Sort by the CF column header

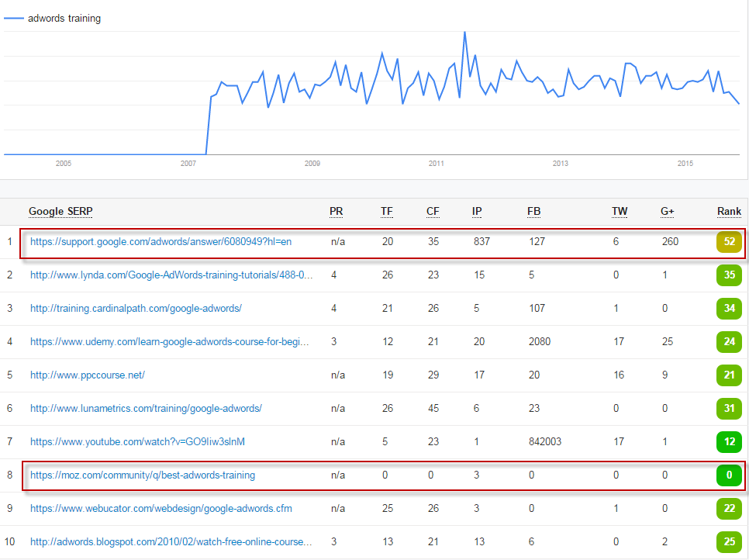(x=433, y=211)
